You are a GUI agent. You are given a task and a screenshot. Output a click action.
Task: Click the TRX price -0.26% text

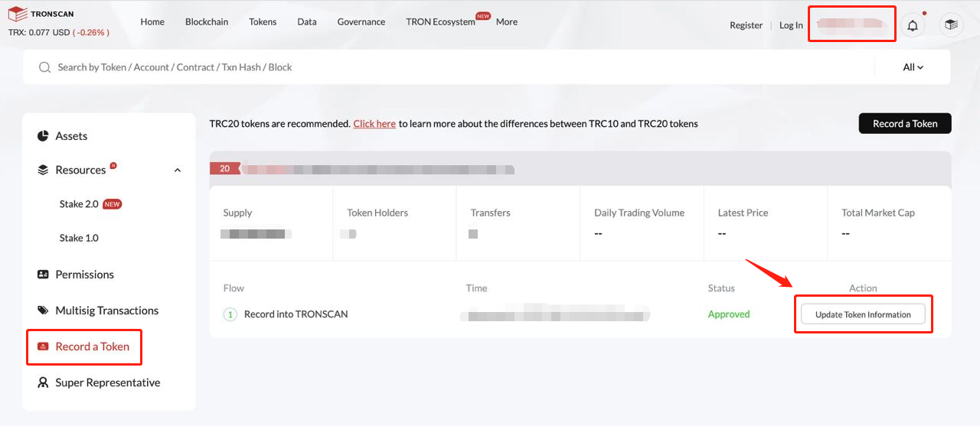pos(91,33)
